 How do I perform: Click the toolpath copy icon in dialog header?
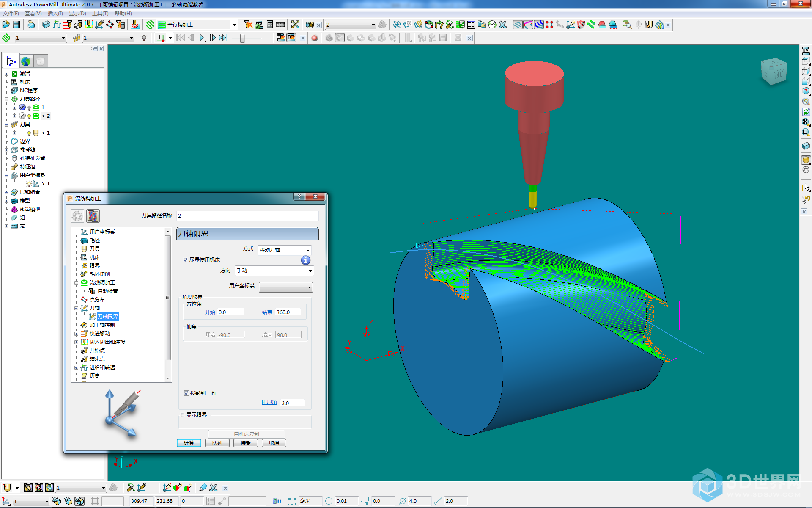click(x=93, y=216)
